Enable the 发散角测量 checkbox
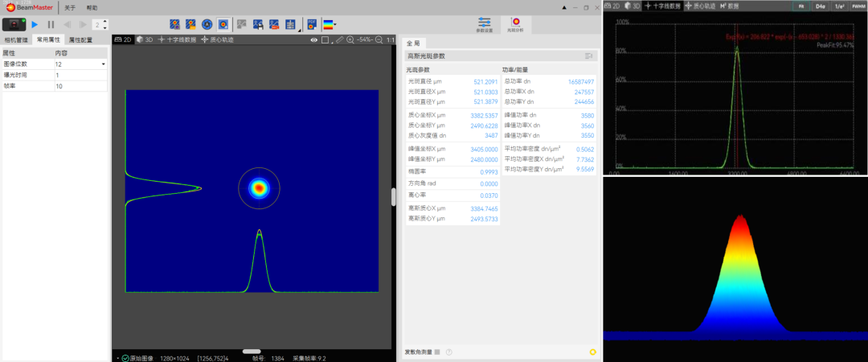The image size is (868, 362). (436, 352)
